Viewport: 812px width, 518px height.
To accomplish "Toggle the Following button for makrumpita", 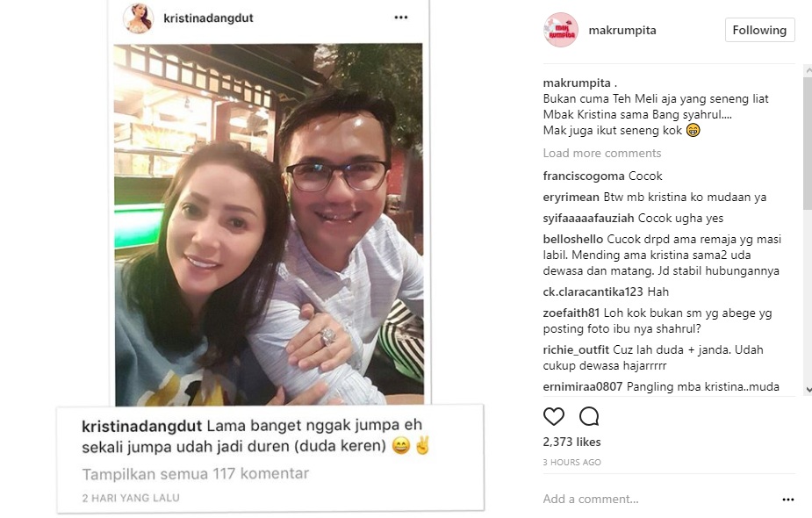I will (759, 30).
